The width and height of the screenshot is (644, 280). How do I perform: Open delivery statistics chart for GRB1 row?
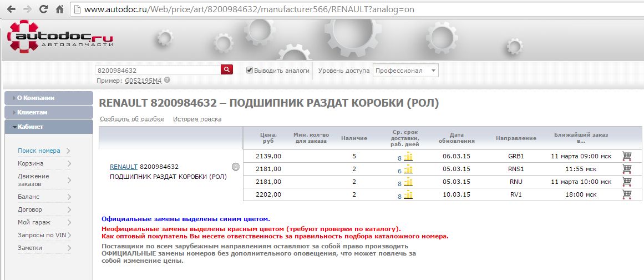pos(408,156)
